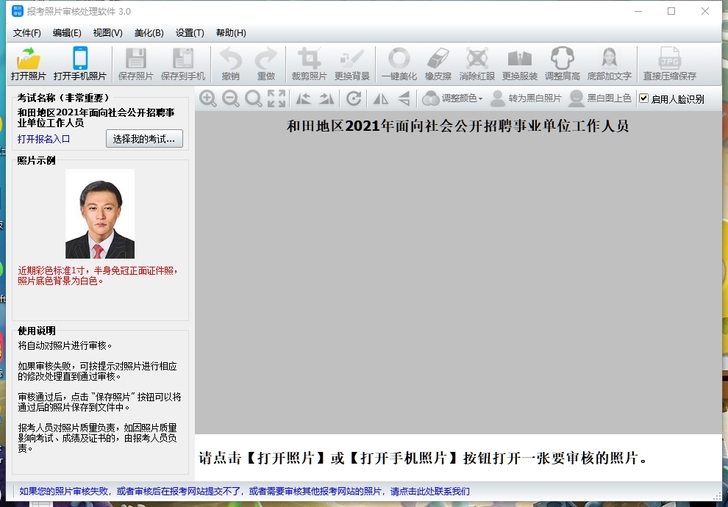Open the 文件(F) menu
The height and width of the screenshot is (507, 728).
pos(27,33)
